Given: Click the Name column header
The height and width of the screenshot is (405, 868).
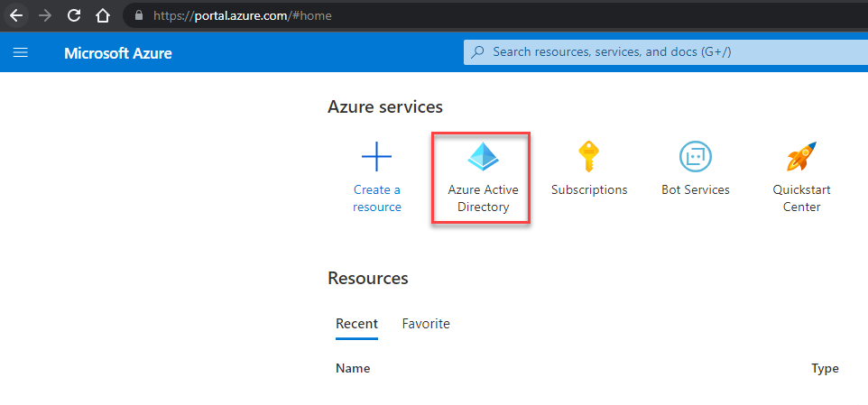Looking at the screenshot, I should [x=353, y=369].
